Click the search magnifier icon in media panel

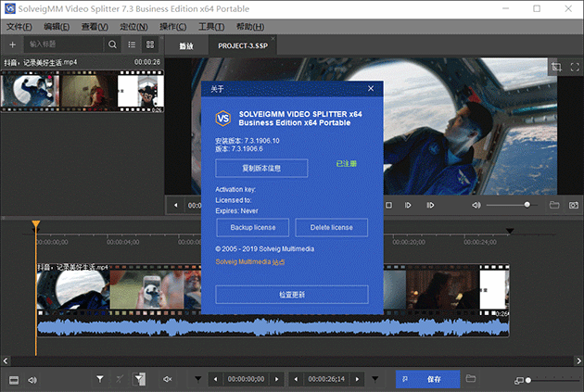pyautogui.click(x=112, y=44)
